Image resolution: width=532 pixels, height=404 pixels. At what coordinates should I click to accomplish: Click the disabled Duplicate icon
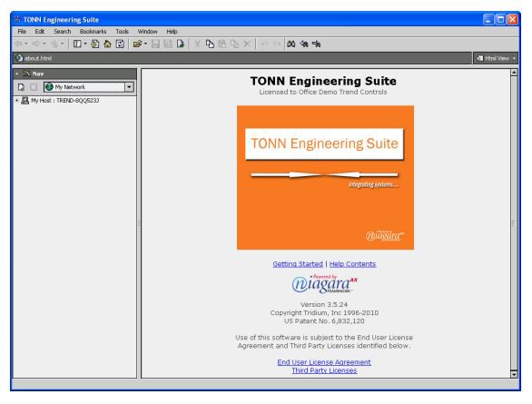[x=234, y=44]
